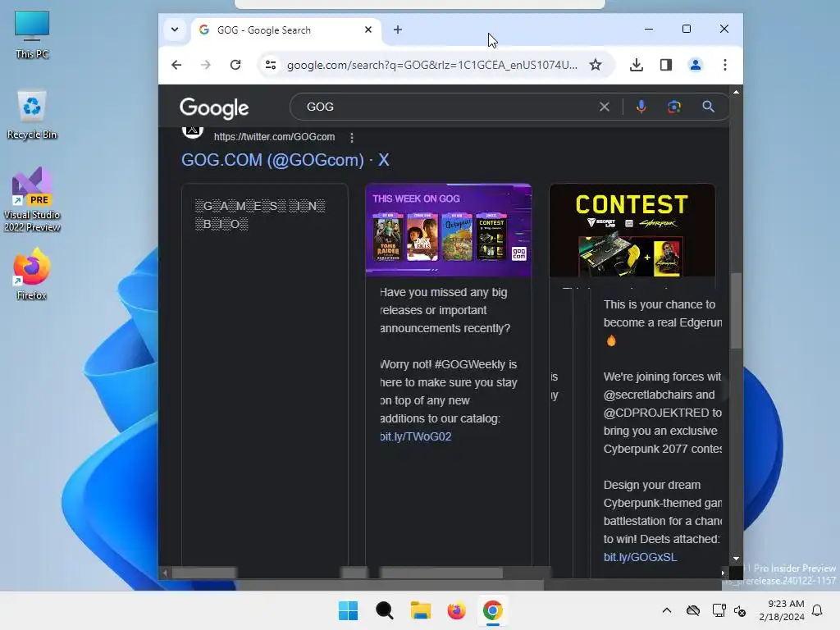Open the GAMES IN BIO tweet card
The height and width of the screenshot is (630, 840).
coord(265,375)
